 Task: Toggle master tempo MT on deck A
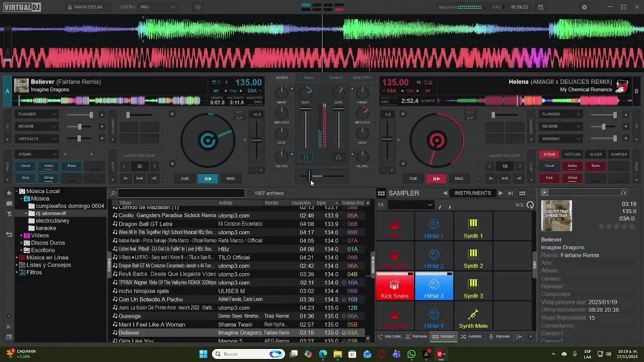click(217, 90)
